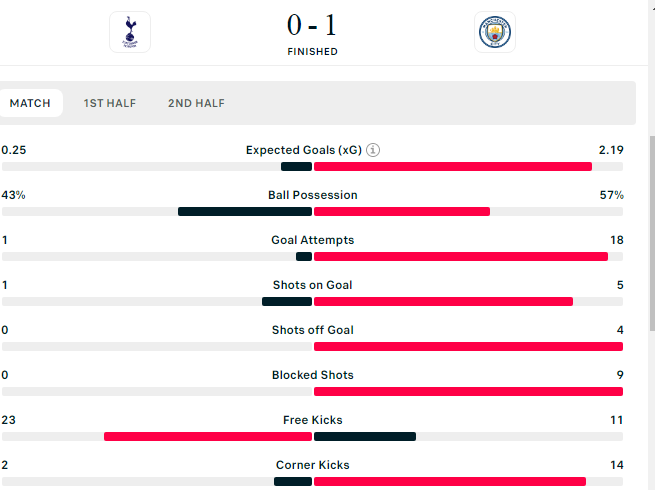Viewport: 655px width, 490px height.
Task: Click the Shots off Goal stat bar
Action: 312,346
